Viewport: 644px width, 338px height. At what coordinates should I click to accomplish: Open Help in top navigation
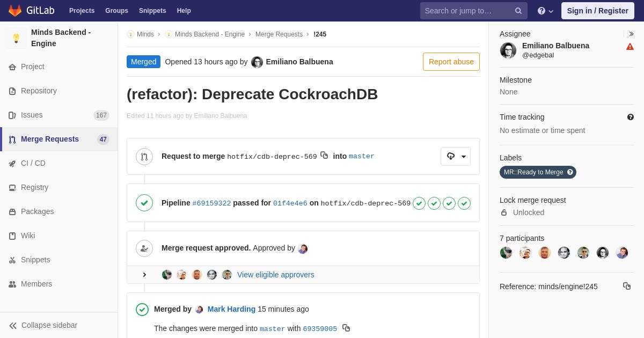[x=184, y=11]
